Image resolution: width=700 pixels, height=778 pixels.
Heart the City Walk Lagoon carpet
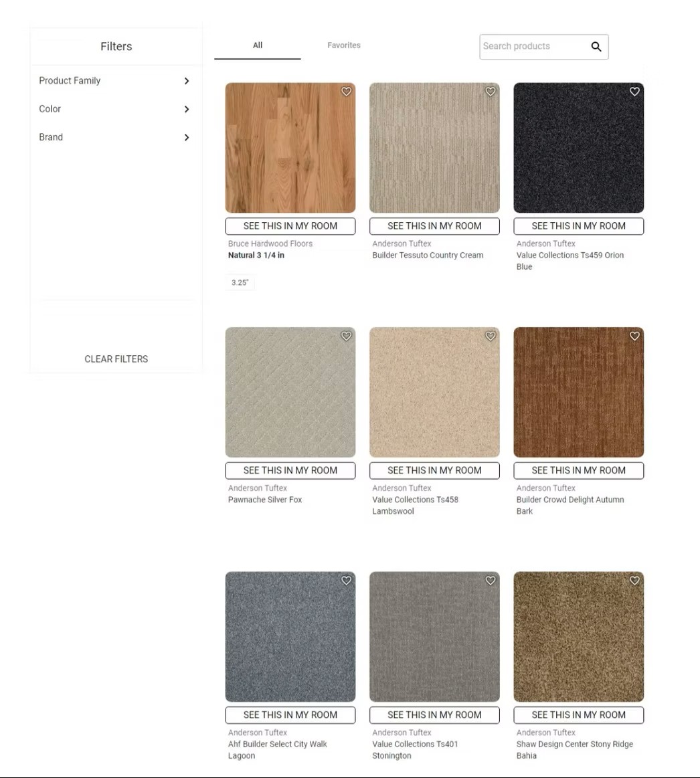pyautogui.click(x=346, y=581)
